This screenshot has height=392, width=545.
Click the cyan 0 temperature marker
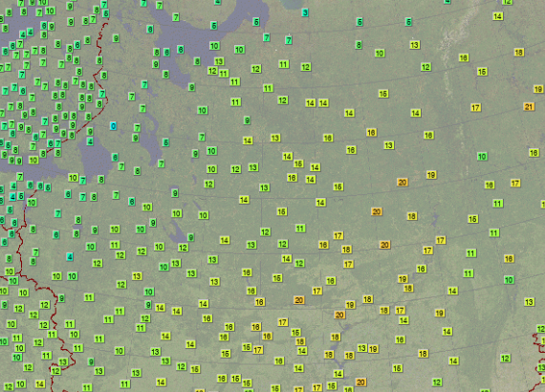113,126
